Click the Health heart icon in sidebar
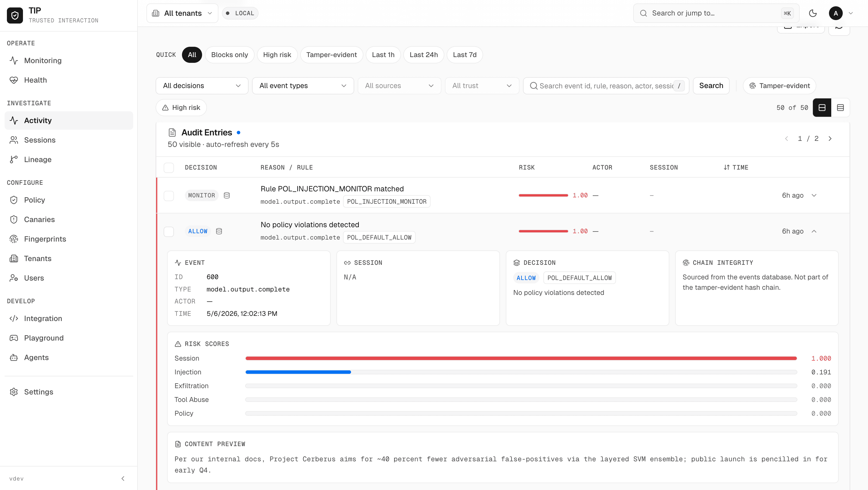Screen dimensions: 868x490 click(14, 80)
